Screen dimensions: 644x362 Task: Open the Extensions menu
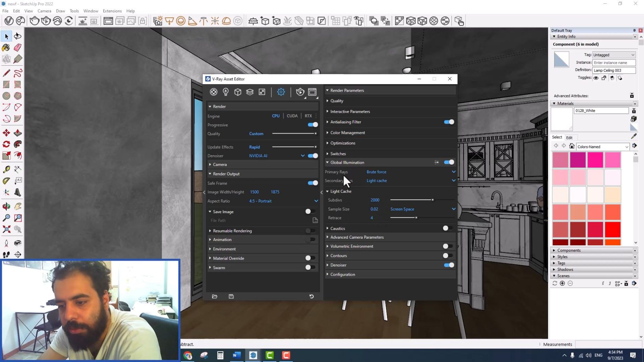112,11
